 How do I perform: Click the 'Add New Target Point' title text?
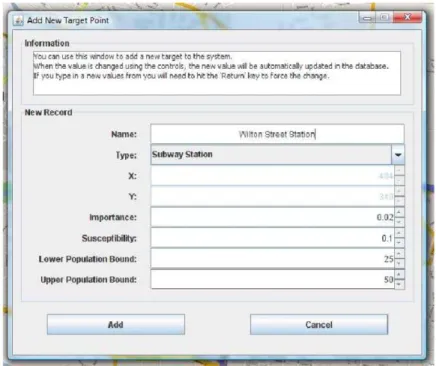pyautogui.click(x=68, y=20)
